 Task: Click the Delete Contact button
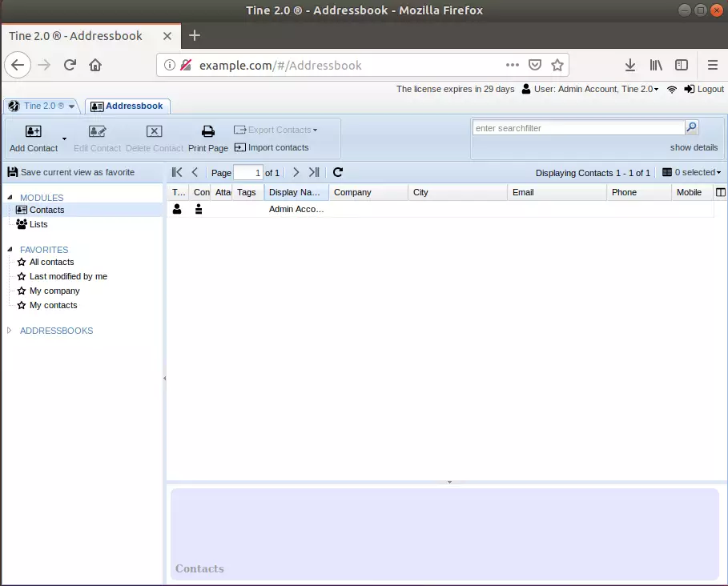154,138
